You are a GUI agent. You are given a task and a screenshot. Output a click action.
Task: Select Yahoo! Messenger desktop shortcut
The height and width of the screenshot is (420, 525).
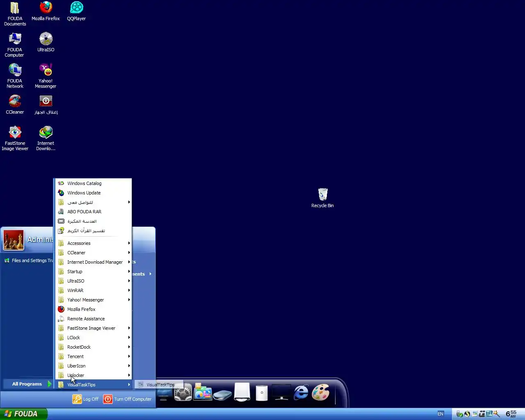tap(46, 76)
